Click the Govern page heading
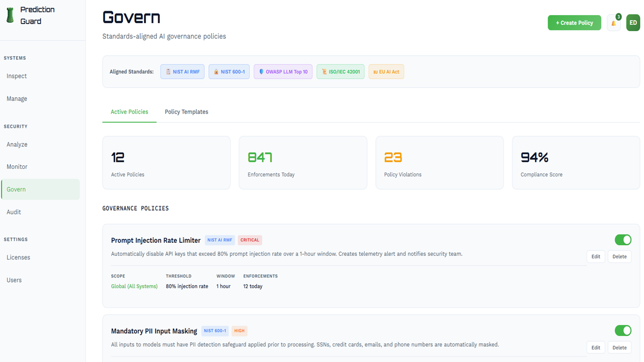The width and height of the screenshot is (644, 362). [131, 18]
